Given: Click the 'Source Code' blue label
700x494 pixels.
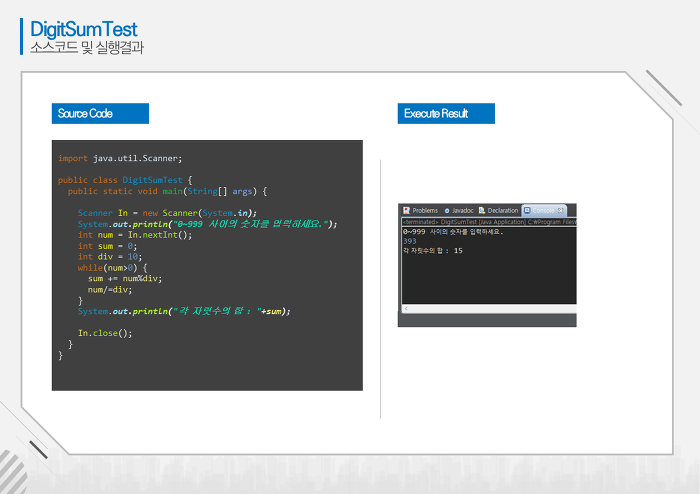Looking at the screenshot, I should coord(100,113).
